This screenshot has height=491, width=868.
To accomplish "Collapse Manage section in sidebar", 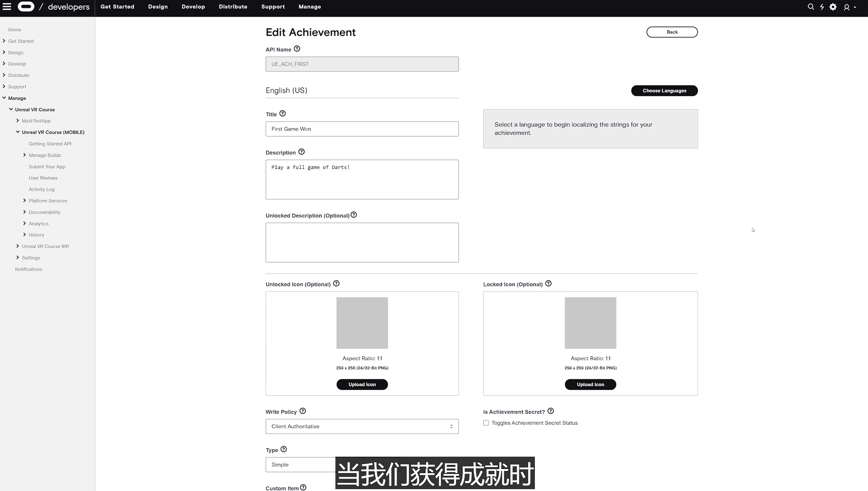I will pyautogui.click(x=4, y=98).
